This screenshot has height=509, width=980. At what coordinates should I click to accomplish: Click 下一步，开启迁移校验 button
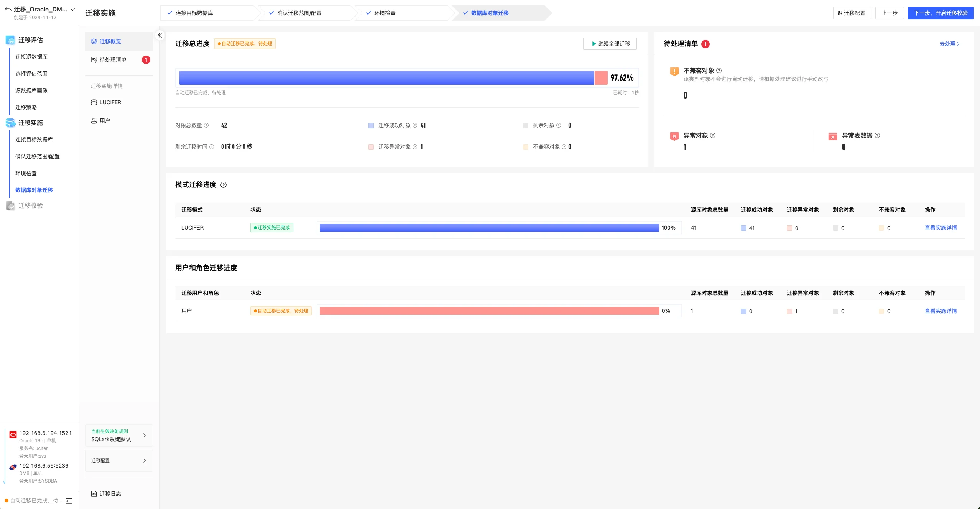click(x=941, y=13)
